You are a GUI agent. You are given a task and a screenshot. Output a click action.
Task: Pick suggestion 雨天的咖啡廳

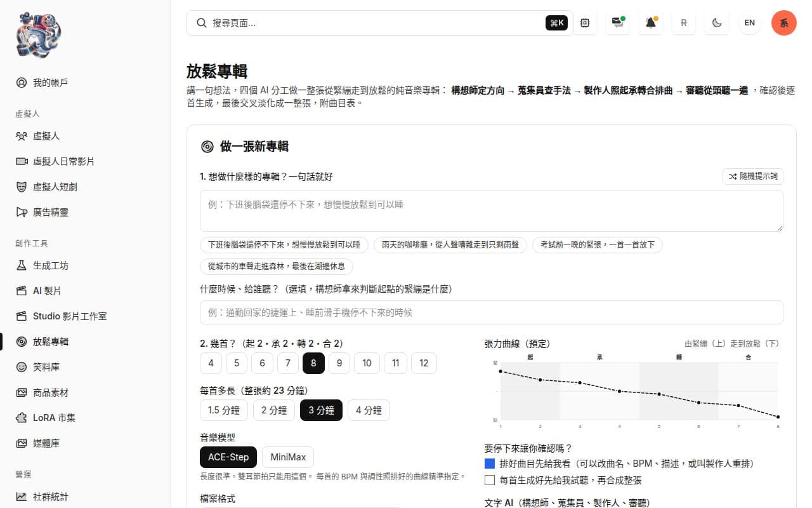point(450,245)
